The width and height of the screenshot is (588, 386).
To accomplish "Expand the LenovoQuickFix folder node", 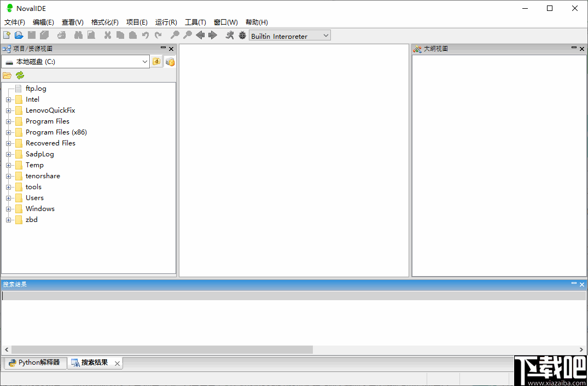I will [x=9, y=110].
